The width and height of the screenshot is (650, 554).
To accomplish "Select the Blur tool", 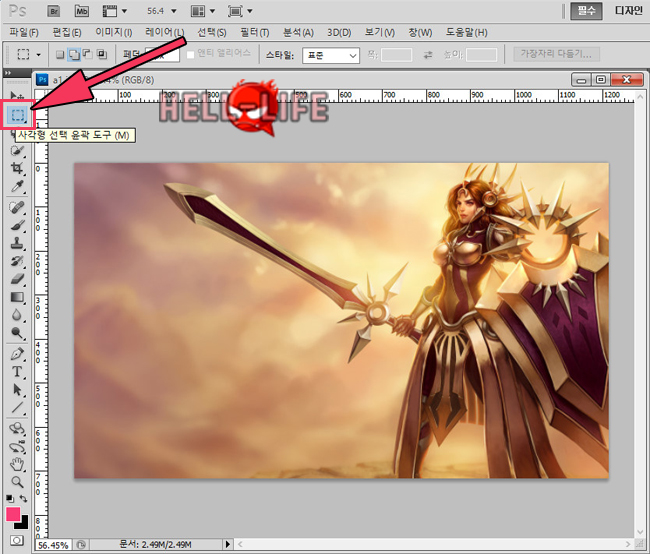I will [17, 315].
